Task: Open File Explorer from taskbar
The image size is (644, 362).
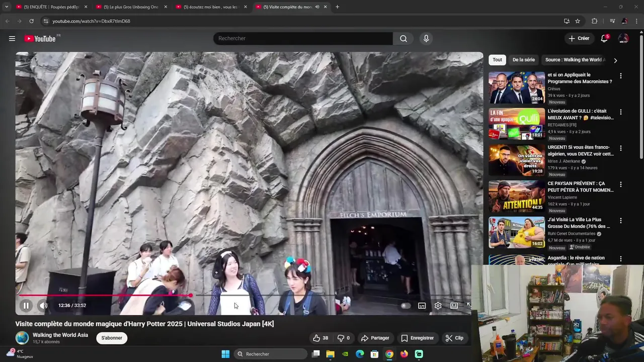Action: pos(330,354)
